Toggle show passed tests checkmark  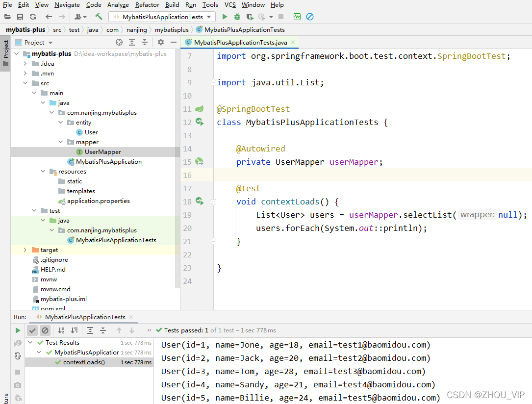click(32, 330)
